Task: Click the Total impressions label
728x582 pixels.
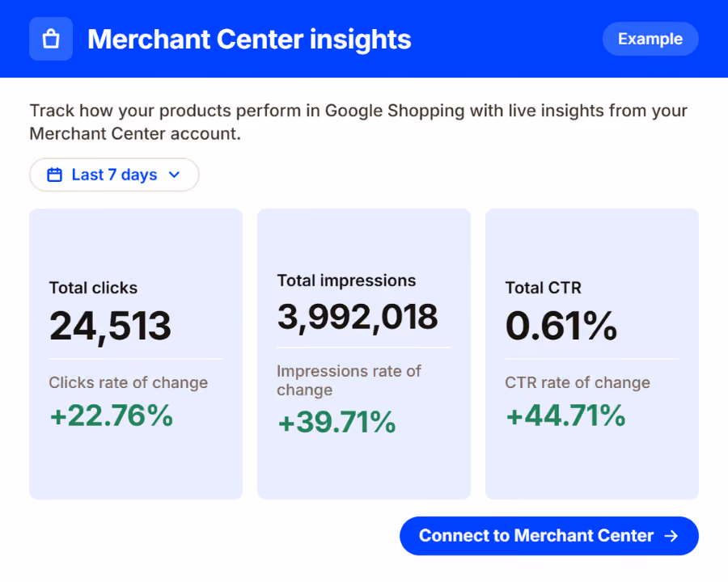Action: pyautogui.click(x=346, y=280)
